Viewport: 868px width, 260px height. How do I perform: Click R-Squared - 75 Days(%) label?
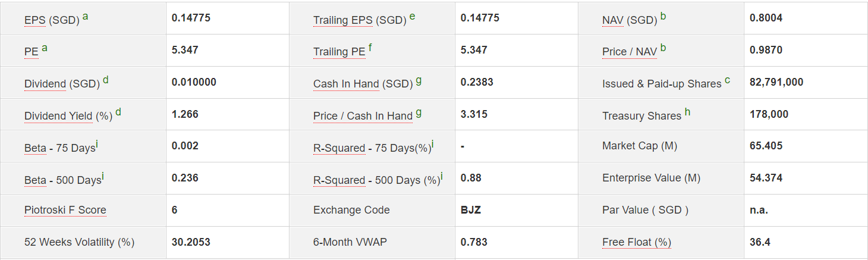point(339,148)
